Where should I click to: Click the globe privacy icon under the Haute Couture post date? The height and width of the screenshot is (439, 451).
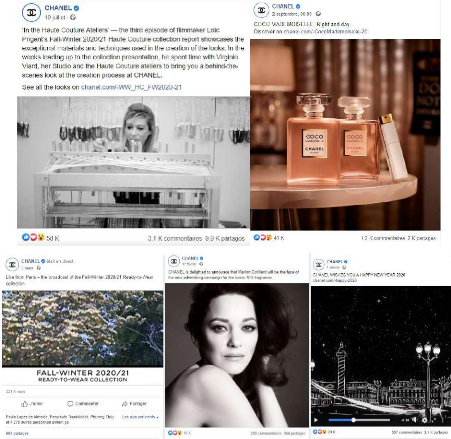pyautogui.click(x=73, y=17)
